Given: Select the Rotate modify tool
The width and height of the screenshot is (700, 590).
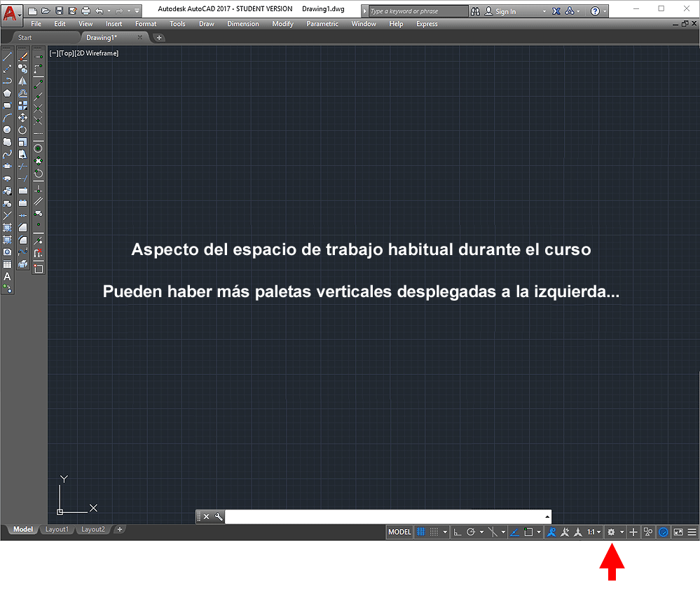Looking at the screenshot, I should (22, 130).
